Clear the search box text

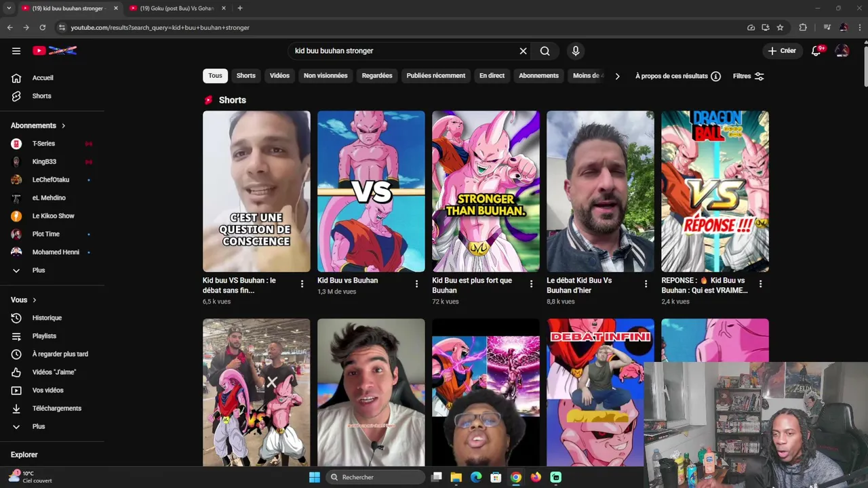[523, 51]
